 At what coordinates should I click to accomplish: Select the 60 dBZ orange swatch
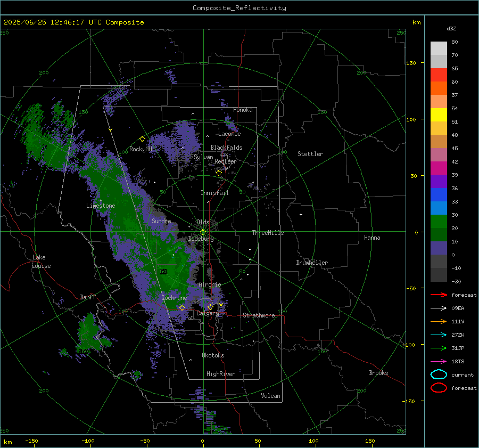pos(439,88)
